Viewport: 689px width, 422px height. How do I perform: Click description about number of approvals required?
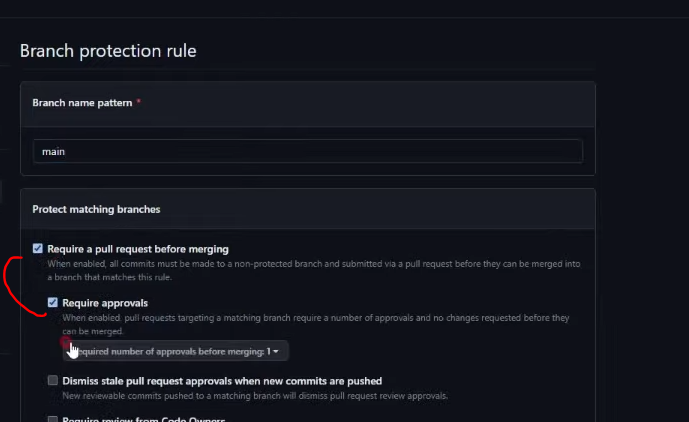coord(315,324)
